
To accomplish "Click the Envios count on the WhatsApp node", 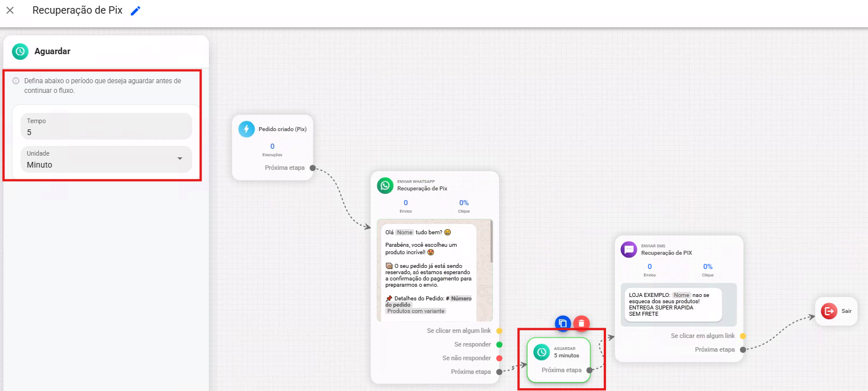I will (x=406, y=203).
